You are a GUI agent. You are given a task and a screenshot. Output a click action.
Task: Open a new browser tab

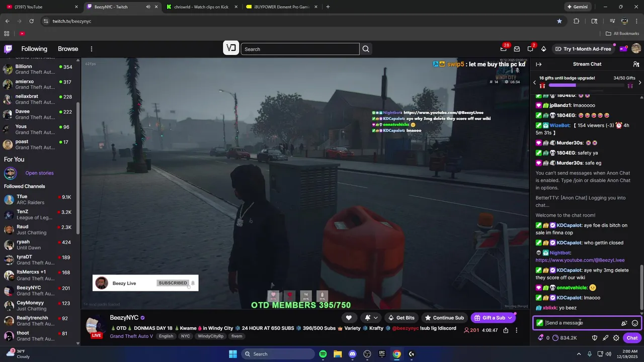(x=328, y=7)
